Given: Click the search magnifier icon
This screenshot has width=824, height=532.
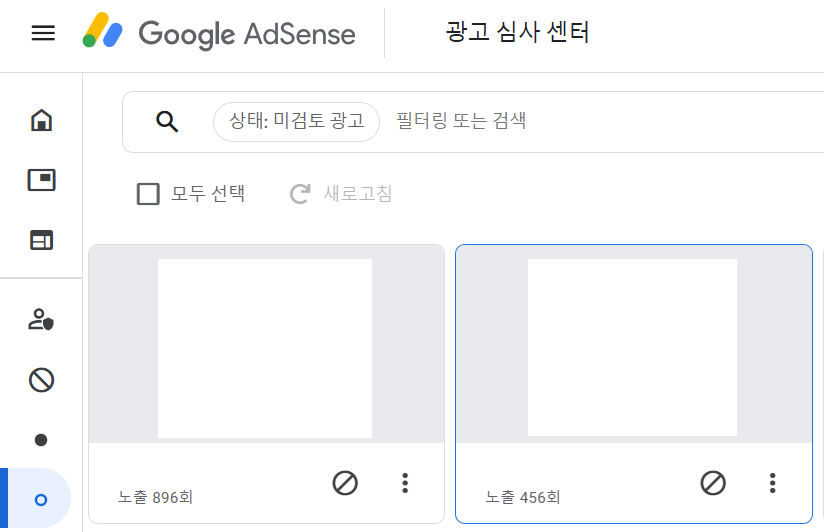Looking at the screenshot, I should (167, 121).
